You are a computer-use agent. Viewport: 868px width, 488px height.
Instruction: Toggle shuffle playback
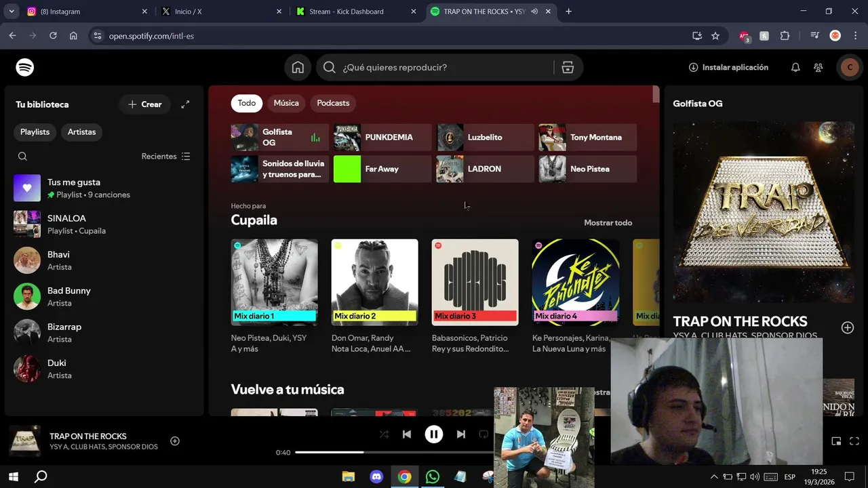384,434
